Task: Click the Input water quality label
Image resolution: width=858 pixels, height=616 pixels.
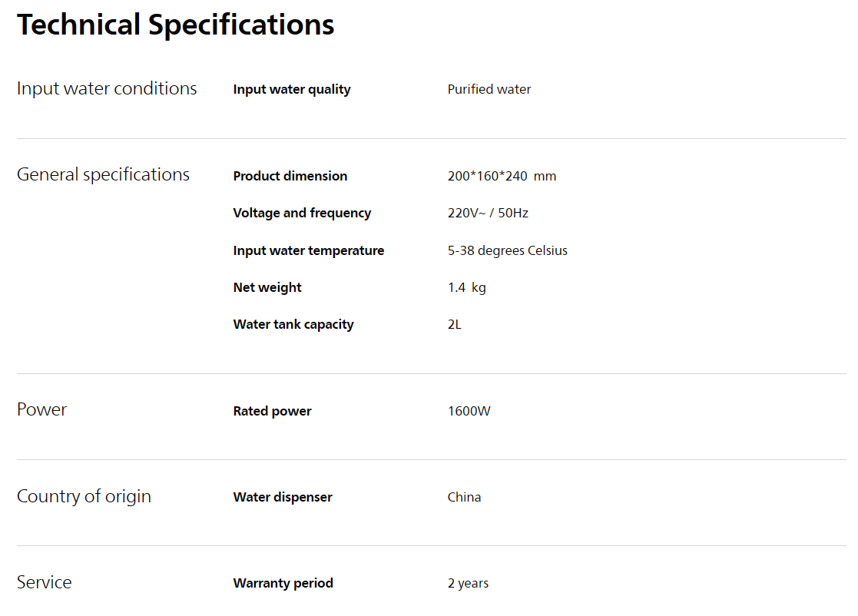Action: (x=292, y=89)
